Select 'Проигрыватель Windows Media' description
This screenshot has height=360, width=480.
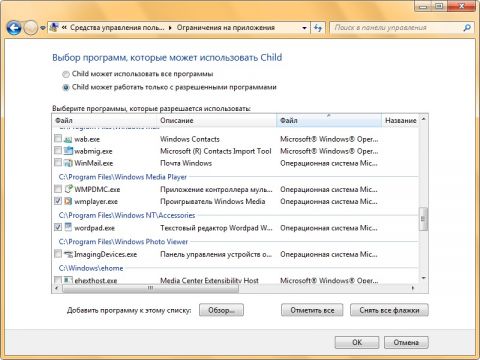click(x=213, y=201)
